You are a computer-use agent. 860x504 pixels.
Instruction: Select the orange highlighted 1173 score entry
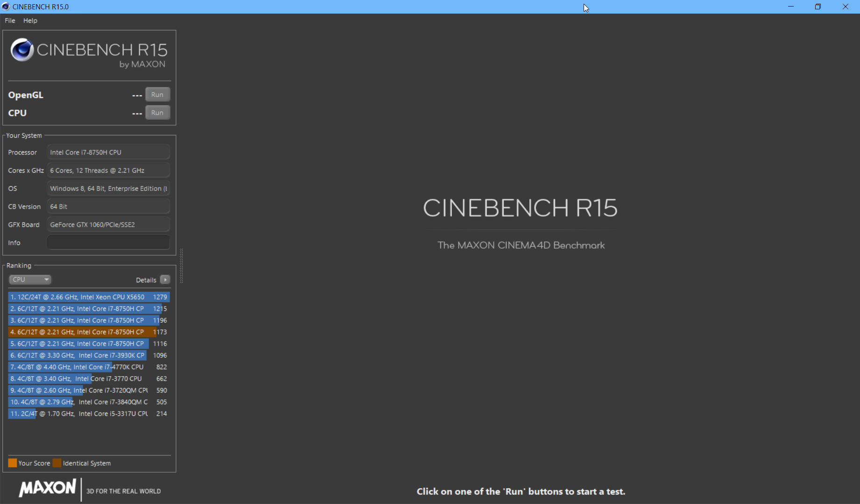tap(89, 332)
